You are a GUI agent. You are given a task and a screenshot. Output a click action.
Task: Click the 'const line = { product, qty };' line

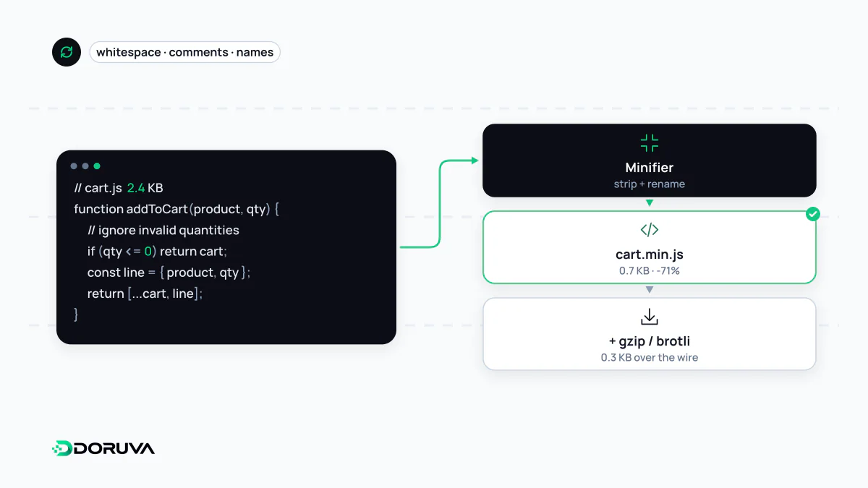click(x=169, y=273)
